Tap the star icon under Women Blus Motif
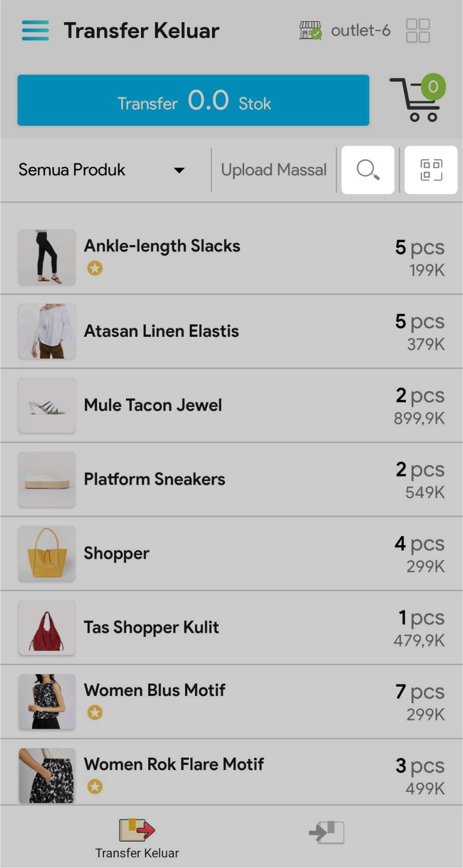The image size is (463, 868). [x=95, y=713]
